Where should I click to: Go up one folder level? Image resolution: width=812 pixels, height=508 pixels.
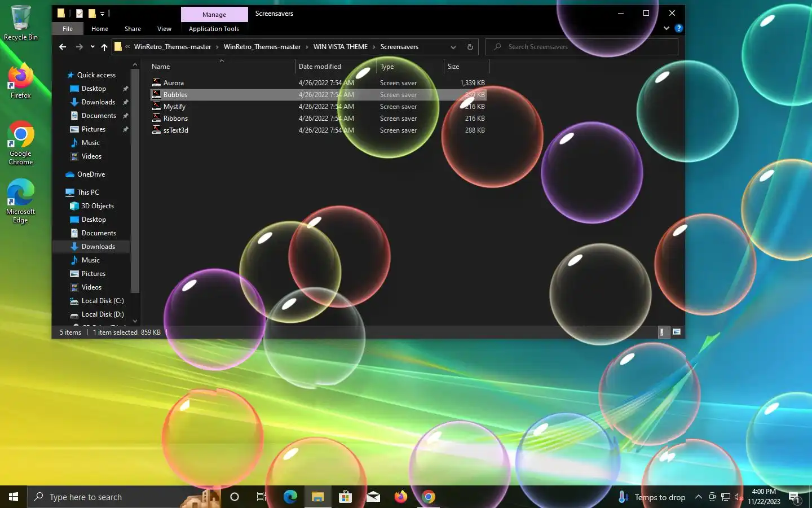tap(104, 47)
